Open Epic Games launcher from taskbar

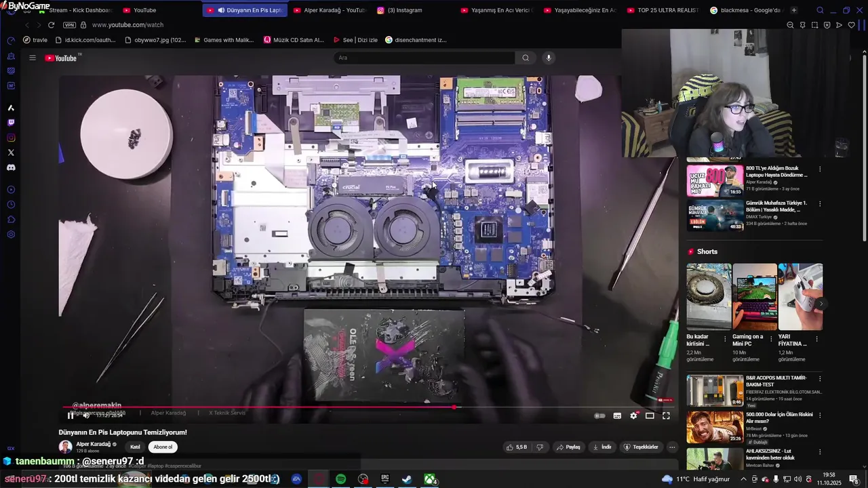pyautogui.click(x=385, y=479)
